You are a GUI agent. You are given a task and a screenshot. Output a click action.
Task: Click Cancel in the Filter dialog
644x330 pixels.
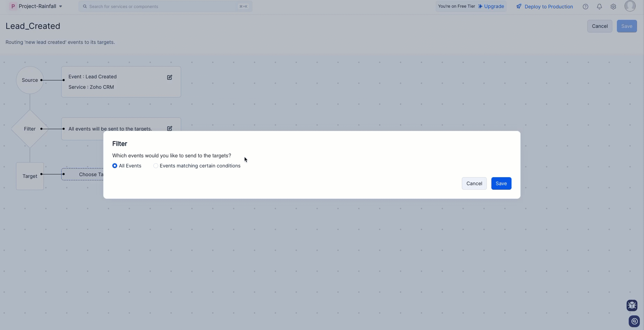coord(474,183)
